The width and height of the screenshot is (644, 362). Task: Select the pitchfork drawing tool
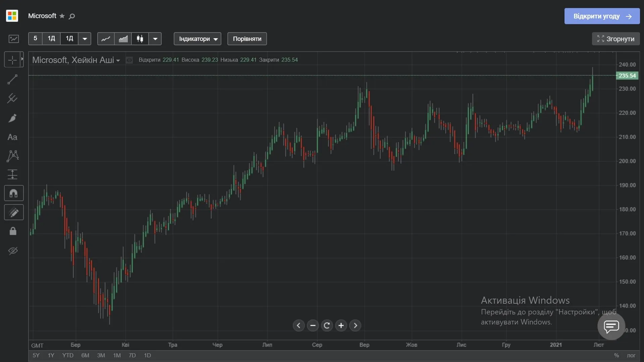tap(12, 99)
